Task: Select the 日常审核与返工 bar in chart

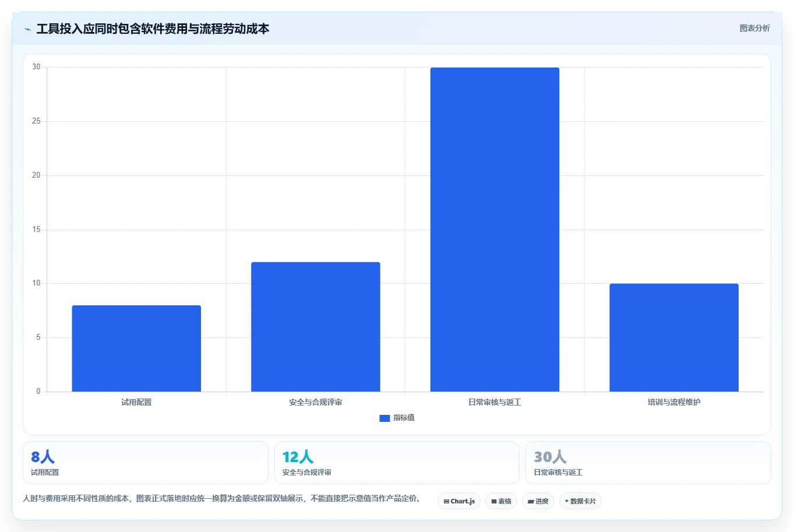Action: (x=495, y=230)
